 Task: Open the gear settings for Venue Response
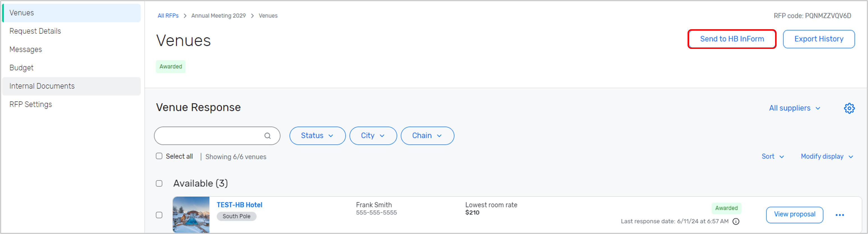click(849, 108)
